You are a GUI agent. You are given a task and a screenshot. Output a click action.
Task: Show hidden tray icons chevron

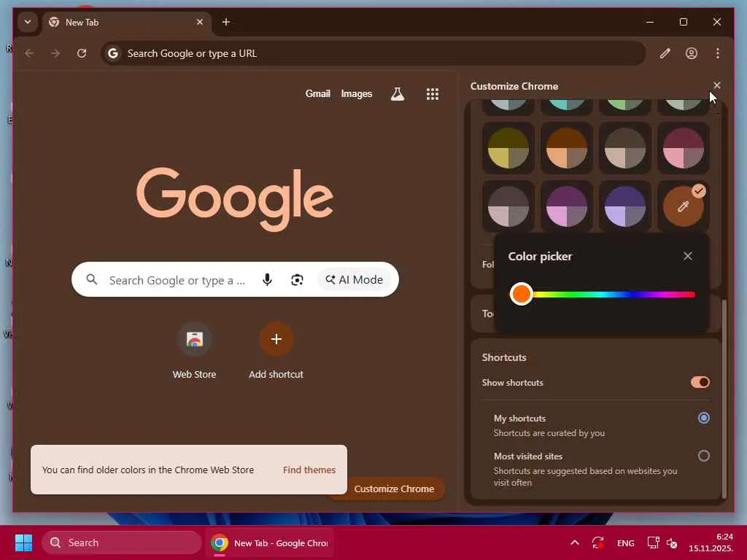point(575,542)
